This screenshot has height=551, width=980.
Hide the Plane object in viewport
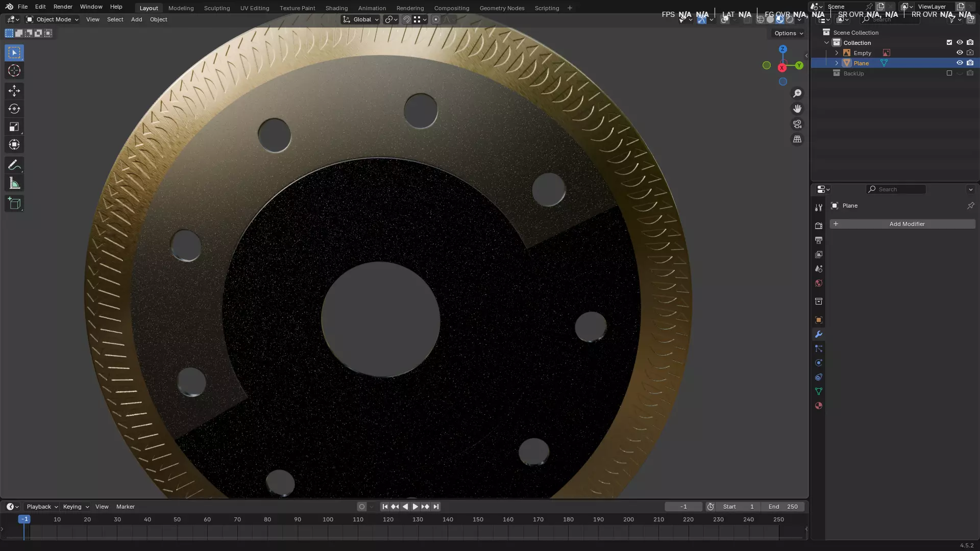(x=960, y=63)
